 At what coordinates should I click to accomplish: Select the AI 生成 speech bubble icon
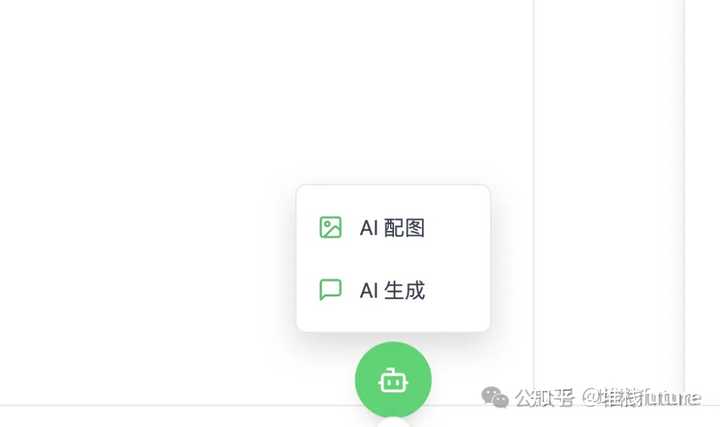click(x=331, y=290)
